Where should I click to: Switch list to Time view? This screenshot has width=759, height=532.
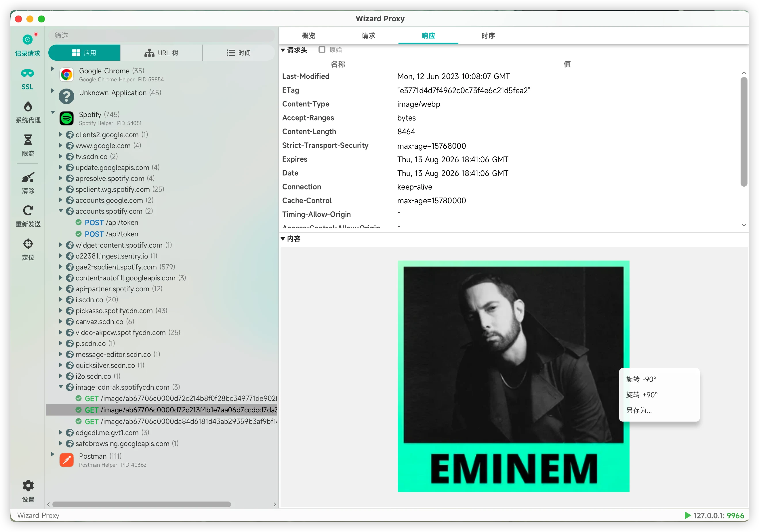pos(239,53)
